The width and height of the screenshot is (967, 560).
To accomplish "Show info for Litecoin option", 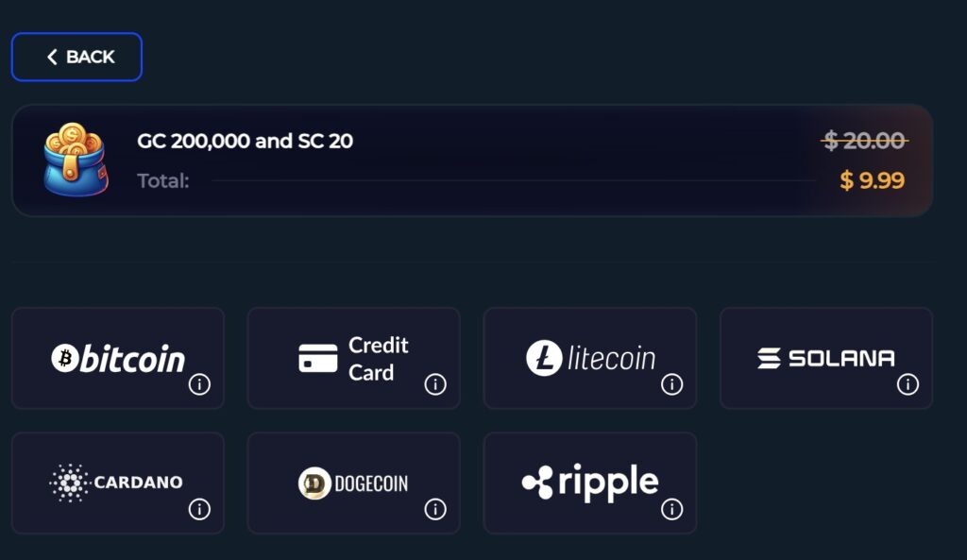I will (671, 384).
